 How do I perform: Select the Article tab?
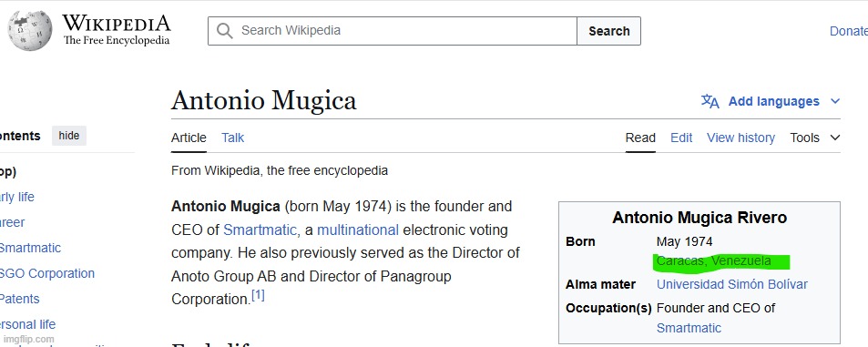189,138
